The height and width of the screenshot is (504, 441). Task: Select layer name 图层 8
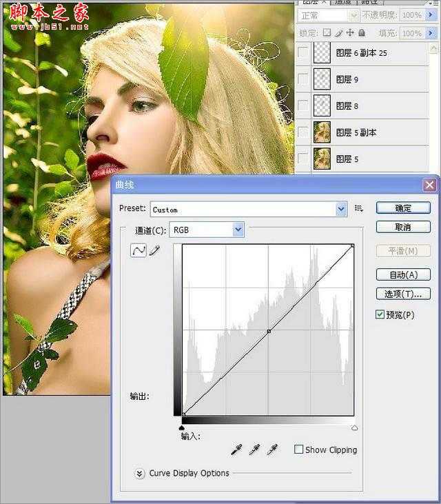tap(347, 105)
